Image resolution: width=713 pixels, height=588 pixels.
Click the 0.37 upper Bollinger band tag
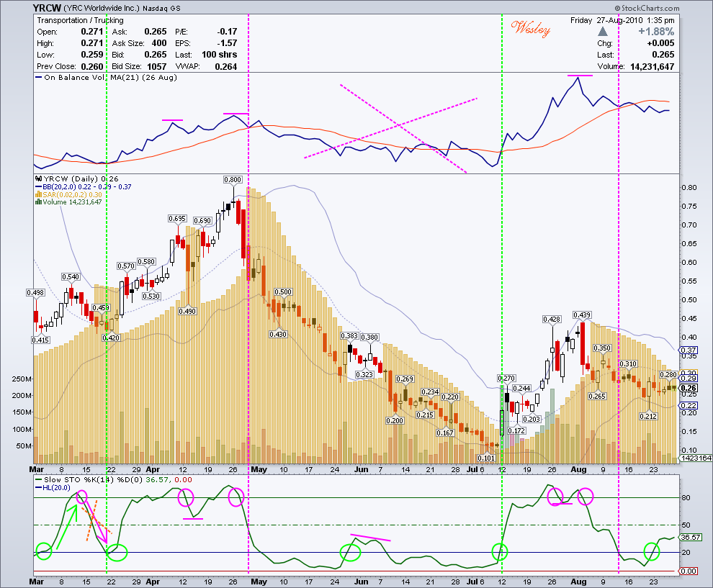click(x=689, y=350)
